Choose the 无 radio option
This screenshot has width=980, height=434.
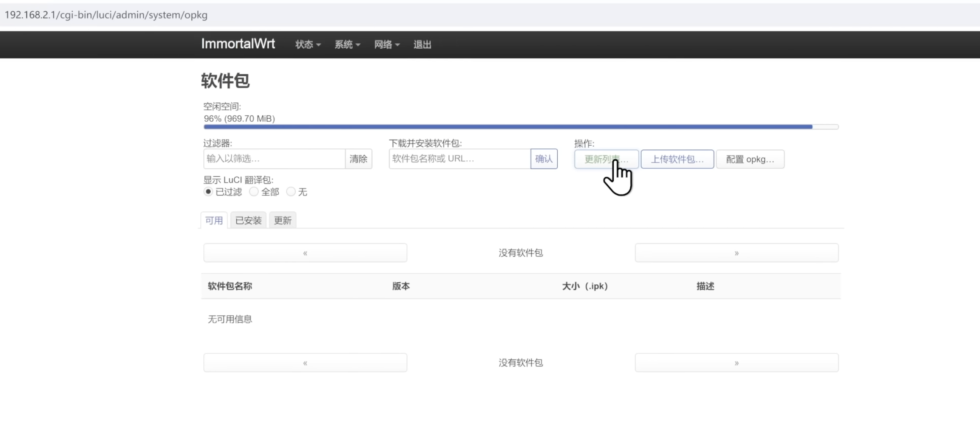coord(291,192)
